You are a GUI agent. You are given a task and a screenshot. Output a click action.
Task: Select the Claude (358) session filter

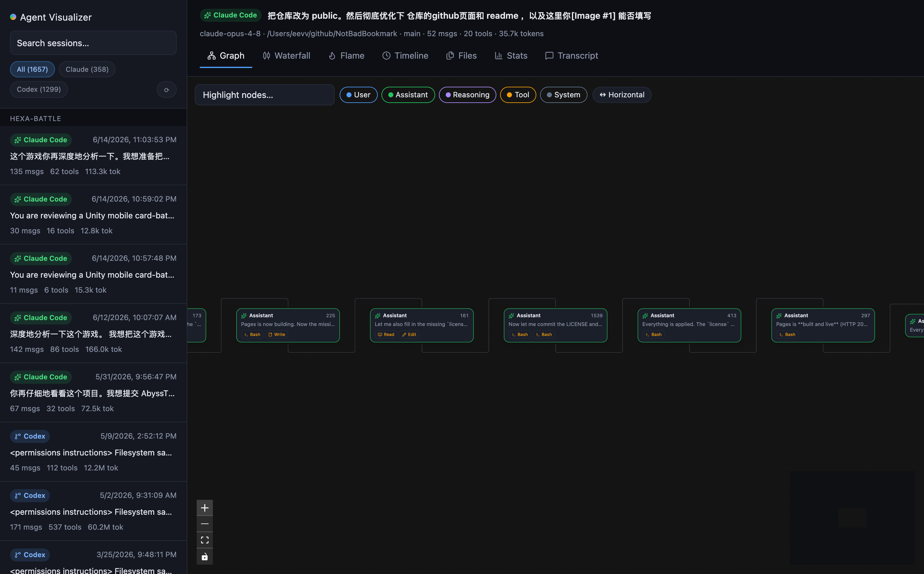[x=87, y=70]
